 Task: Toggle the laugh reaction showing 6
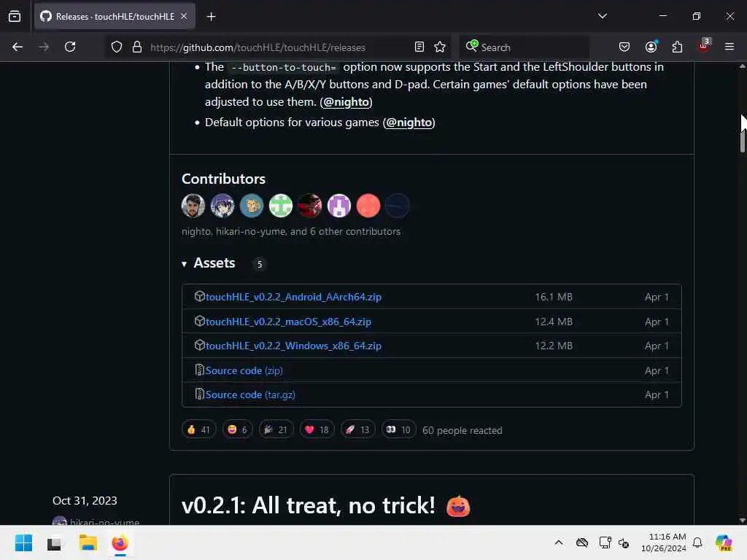point(237,429)
